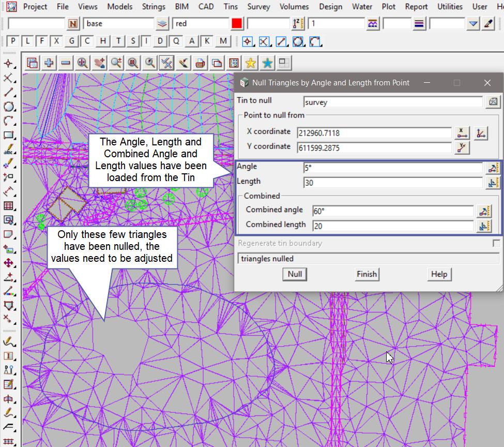Enable Regenerate tin boundary checkbox
The width and height of the screenshot is (504, 447).
click(x=496, y=243)
